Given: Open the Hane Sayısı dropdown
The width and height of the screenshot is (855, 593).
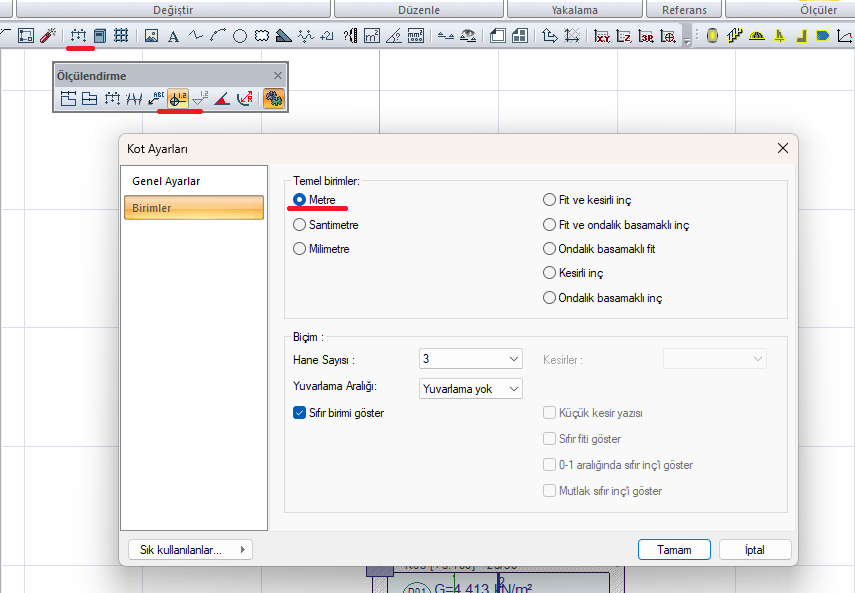Looking at the screenshot, I should tap(470, 359).
